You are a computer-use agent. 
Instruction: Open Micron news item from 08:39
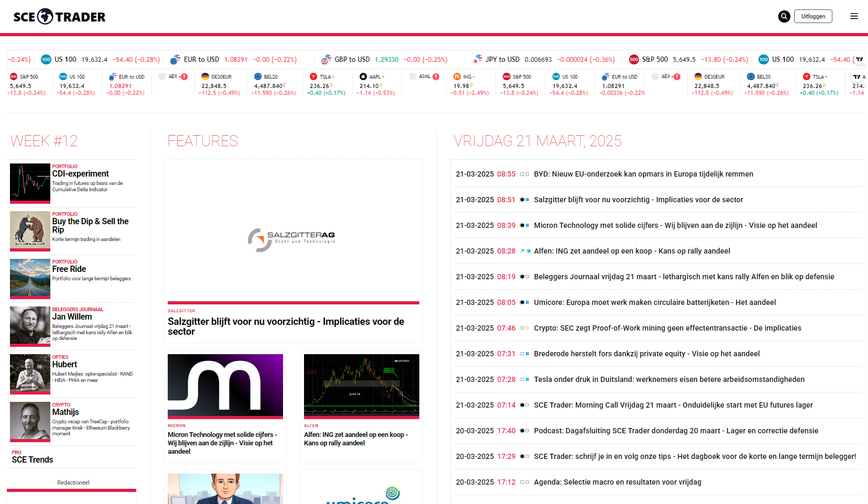click(676, 225)
